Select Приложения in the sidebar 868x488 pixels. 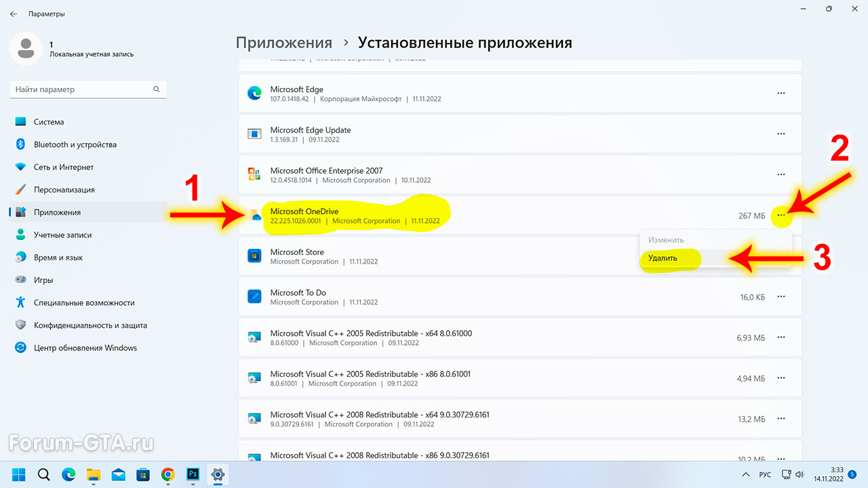tap(88, 212)
